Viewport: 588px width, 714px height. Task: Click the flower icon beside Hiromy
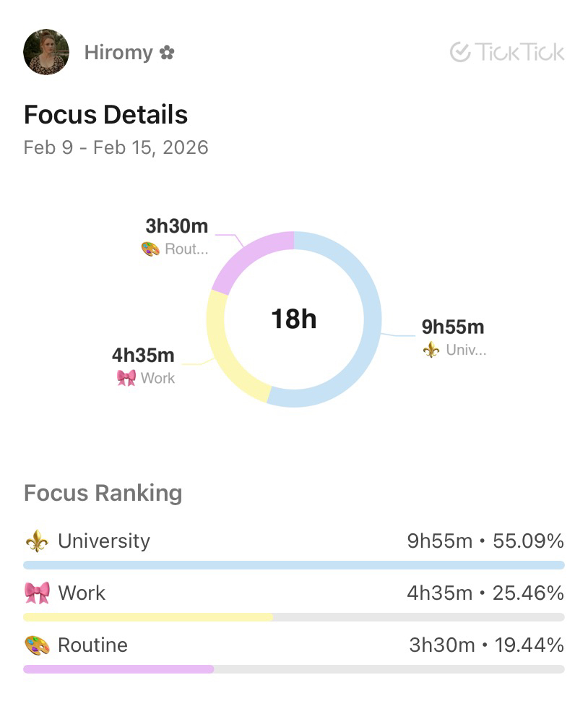(167, 53)
